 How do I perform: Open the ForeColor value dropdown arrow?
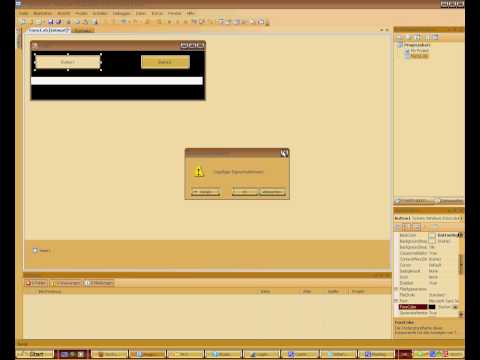point(456,307)
